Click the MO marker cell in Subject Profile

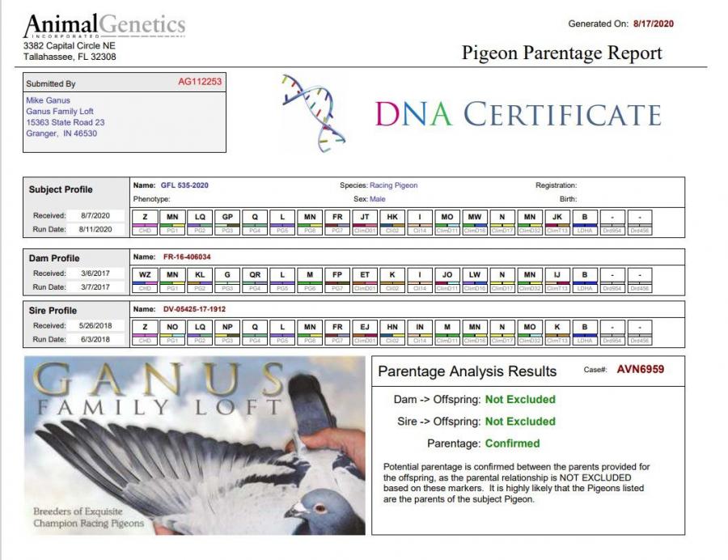coord(447,222)
